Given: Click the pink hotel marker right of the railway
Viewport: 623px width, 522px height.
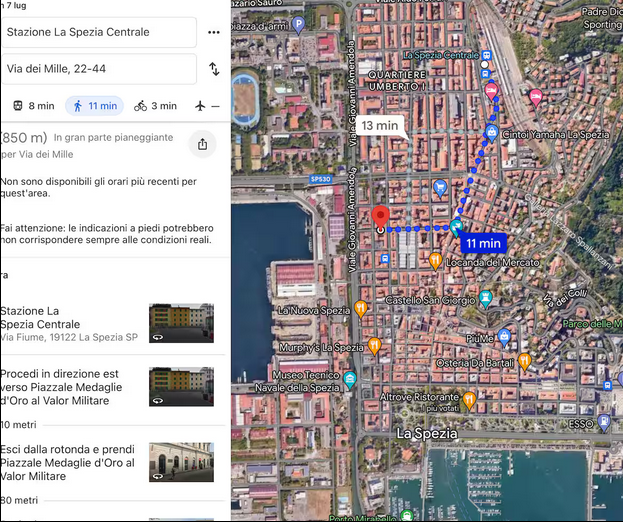Looking at the screenshot, I should pyautogui.click(x=536, y=98).
